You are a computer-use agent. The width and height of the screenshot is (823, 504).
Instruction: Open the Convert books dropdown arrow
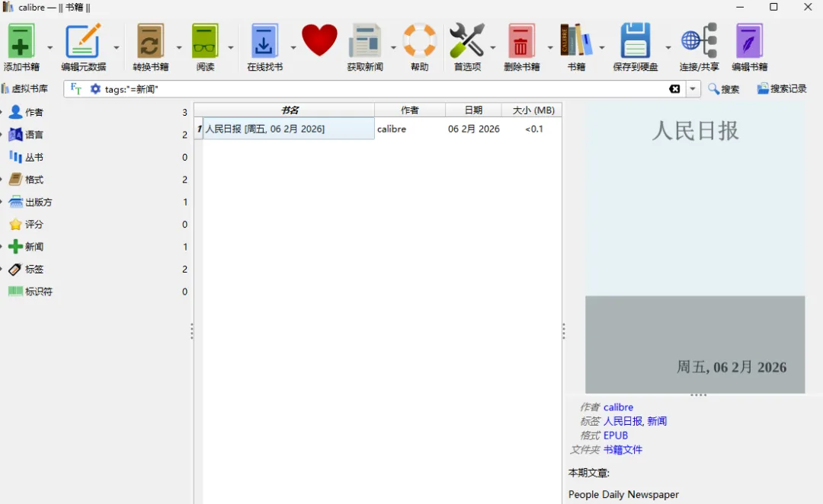coord(179,47)
